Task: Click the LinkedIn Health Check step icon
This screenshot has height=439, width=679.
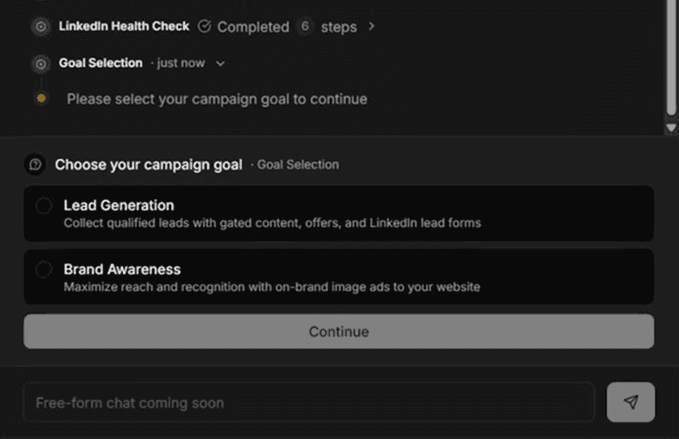Action: point(41,27)
